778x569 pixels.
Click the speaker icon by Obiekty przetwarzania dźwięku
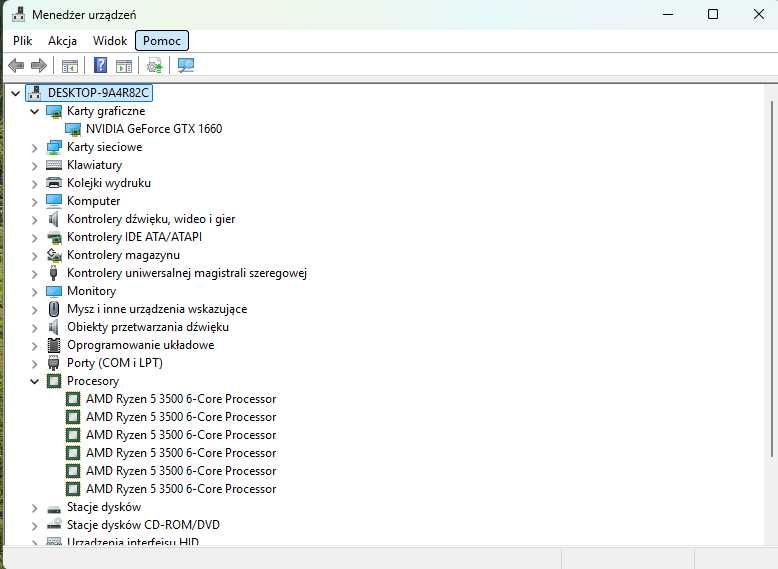pos(54,327)
